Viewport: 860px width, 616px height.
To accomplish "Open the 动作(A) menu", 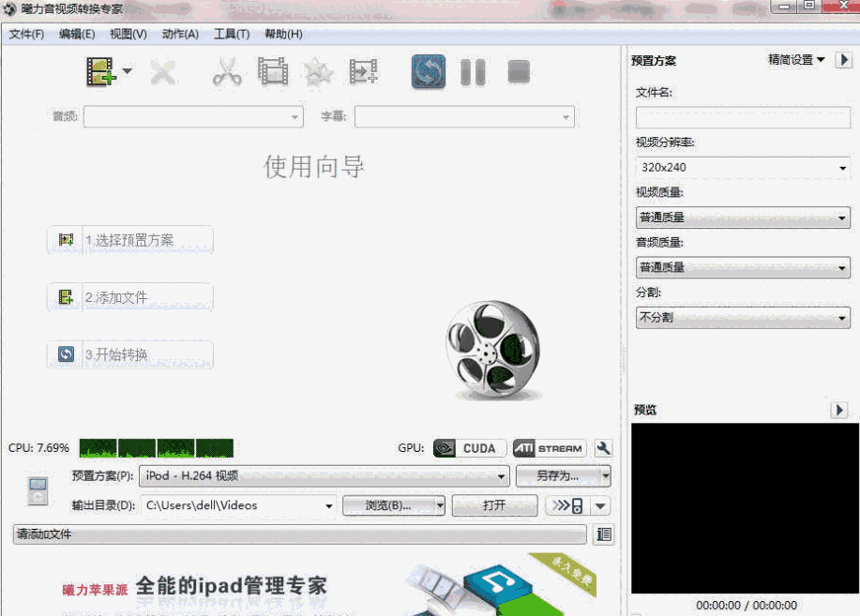I will click(x=181, y=34).
